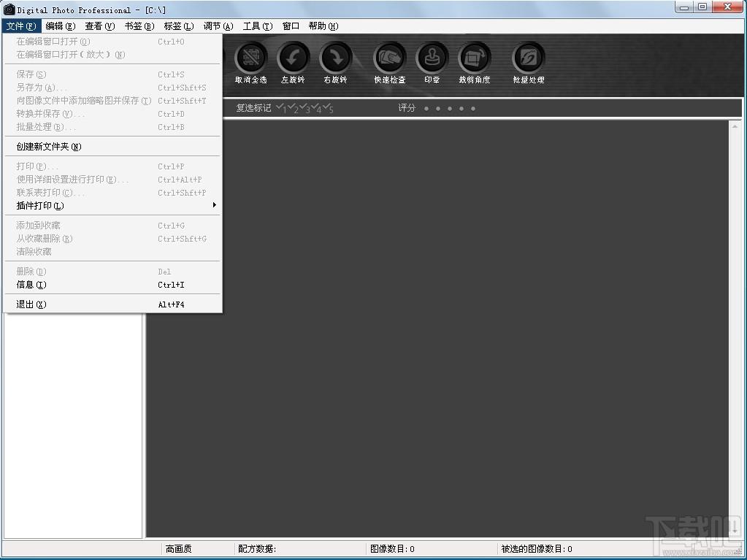Viewport: 747px width, 560px height.
Task: Click the 配方数据: status bar field
Action: click(257, 549)
